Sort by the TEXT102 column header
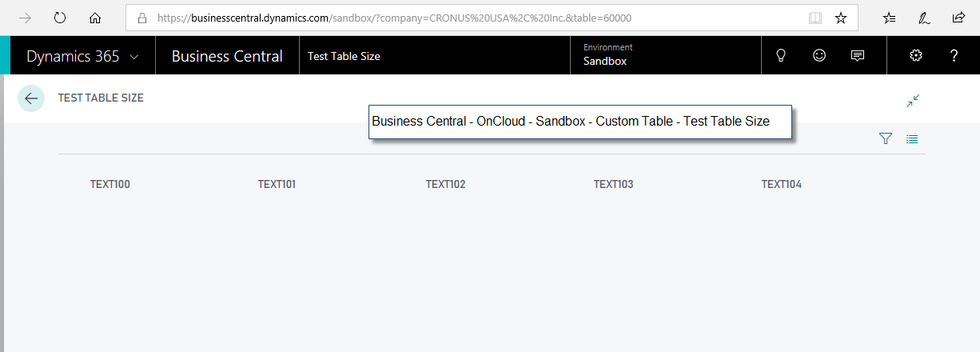Viewport: 980px width, 352px height. coord(445,185)
